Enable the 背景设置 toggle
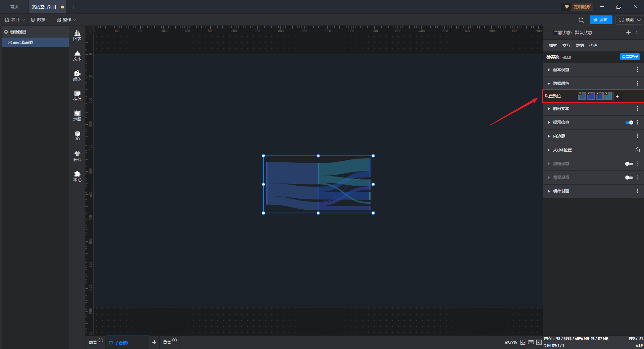Image resolution: width=644 pixels, height=349 pixels. point(629,178)
